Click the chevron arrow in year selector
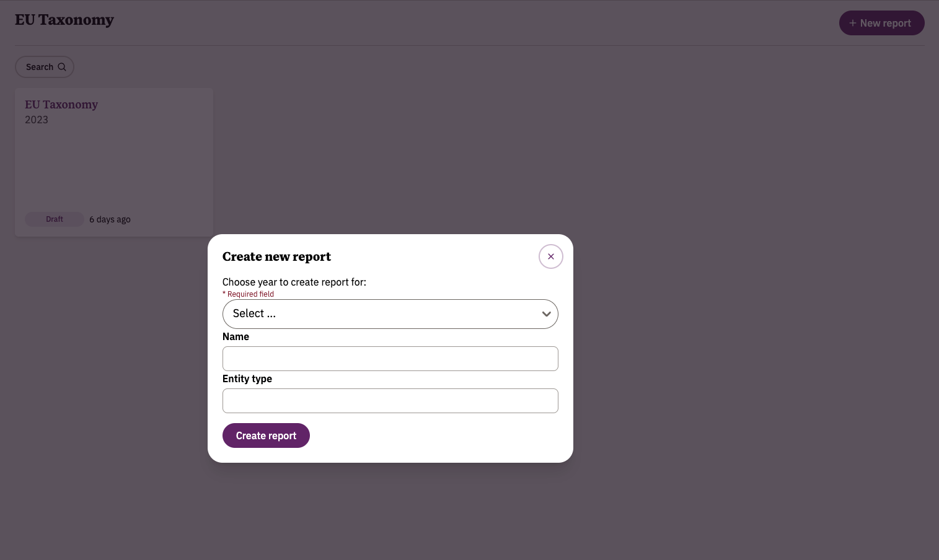Image resolution: width=939 pixels, height=560 pixels. click(x=546, y=314)
